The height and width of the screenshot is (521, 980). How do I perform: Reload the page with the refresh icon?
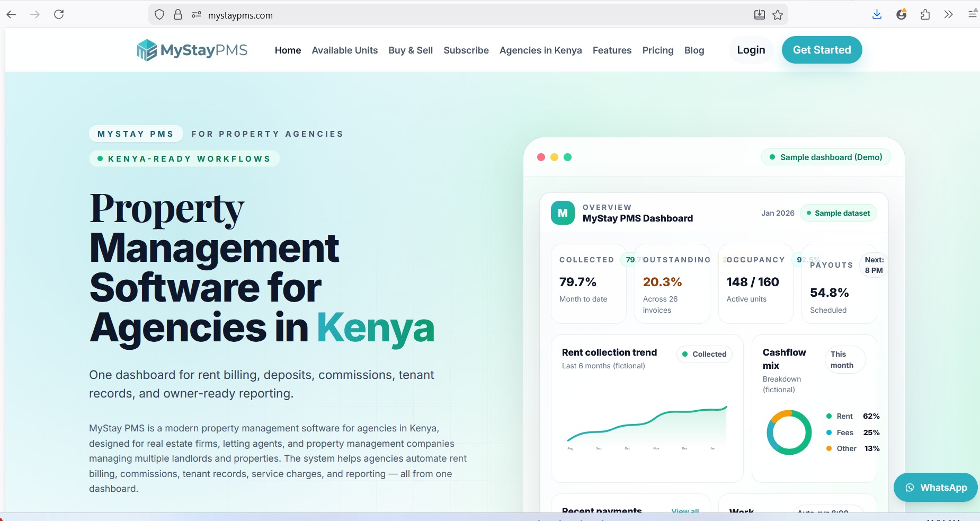[59, 14]
